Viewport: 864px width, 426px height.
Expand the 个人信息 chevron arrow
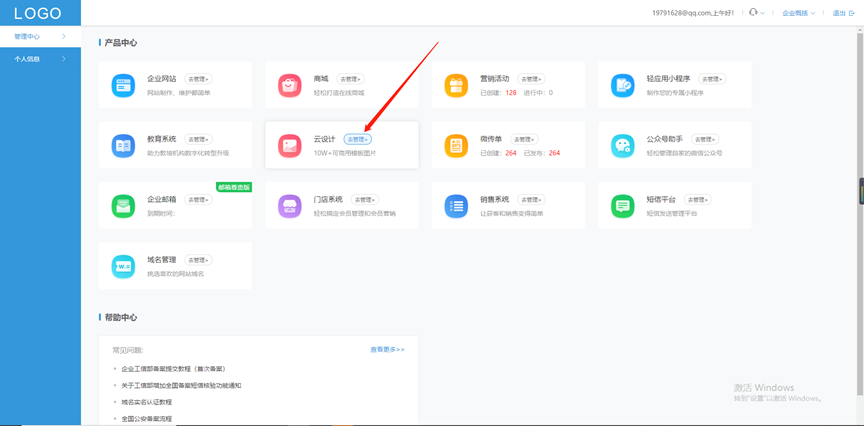(x=64, y=58)
